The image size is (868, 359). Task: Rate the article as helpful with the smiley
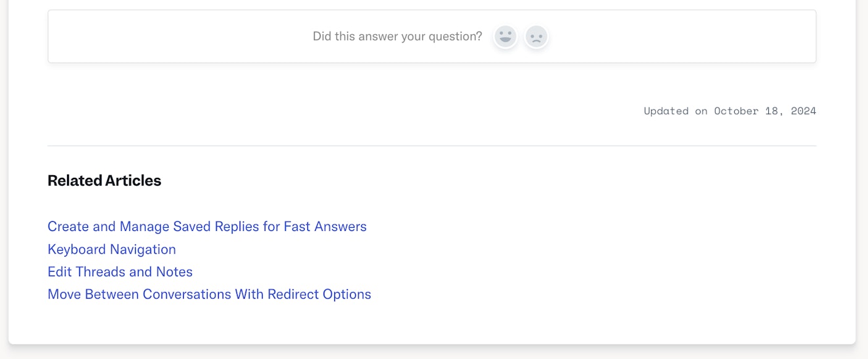(505, 37)
